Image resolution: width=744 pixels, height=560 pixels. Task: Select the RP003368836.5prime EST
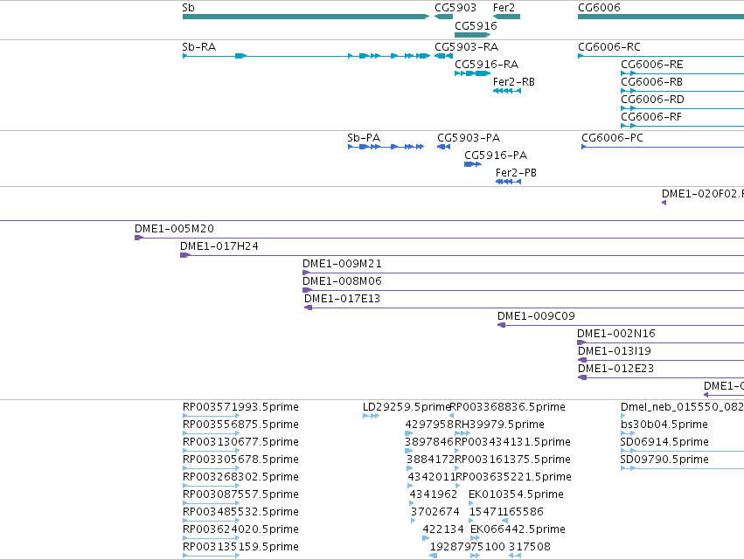click(x=451, y=416)
